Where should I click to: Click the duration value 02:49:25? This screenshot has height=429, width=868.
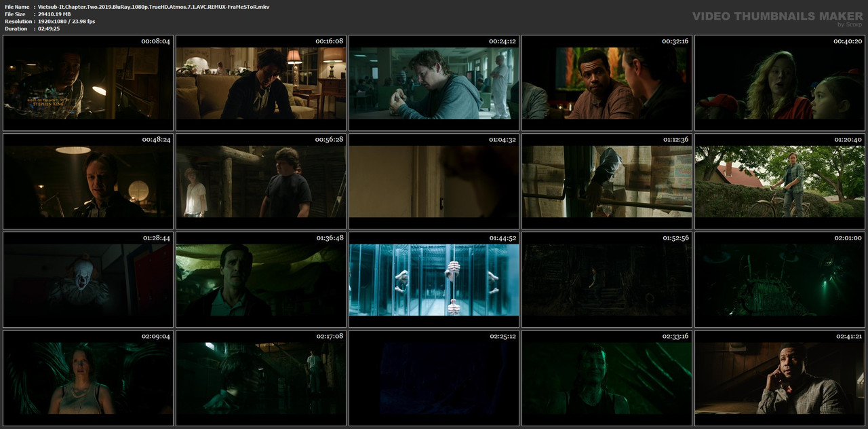coord(49,29)
